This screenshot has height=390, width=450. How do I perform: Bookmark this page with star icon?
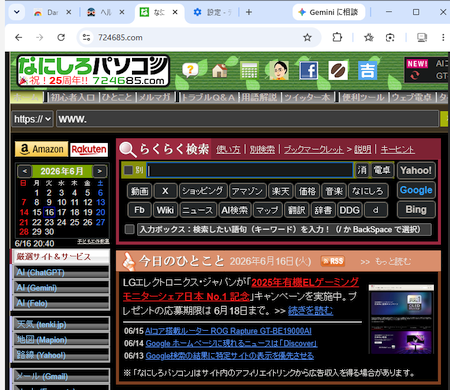(x=307, y=37)
